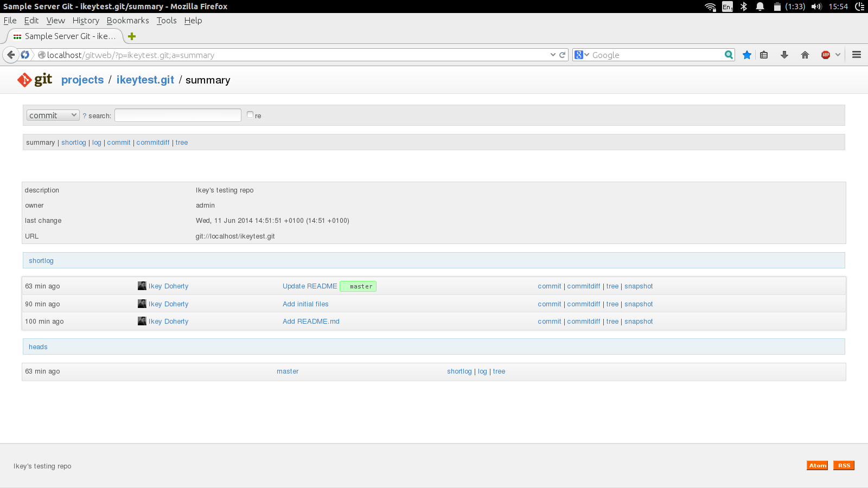Open the log link in navigation bar

(x=97, y=143)
